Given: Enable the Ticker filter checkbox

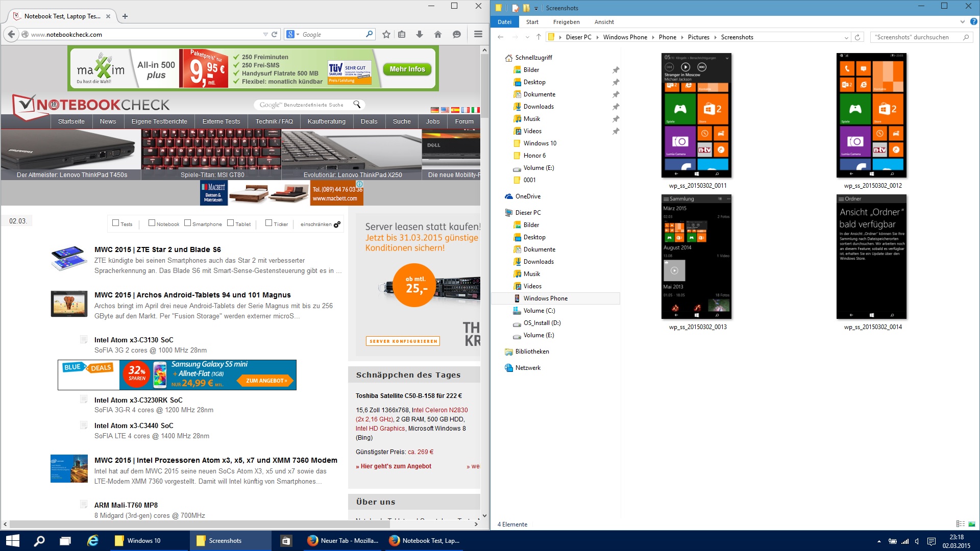Looking at the screenshot, I should tap(268, 223).
